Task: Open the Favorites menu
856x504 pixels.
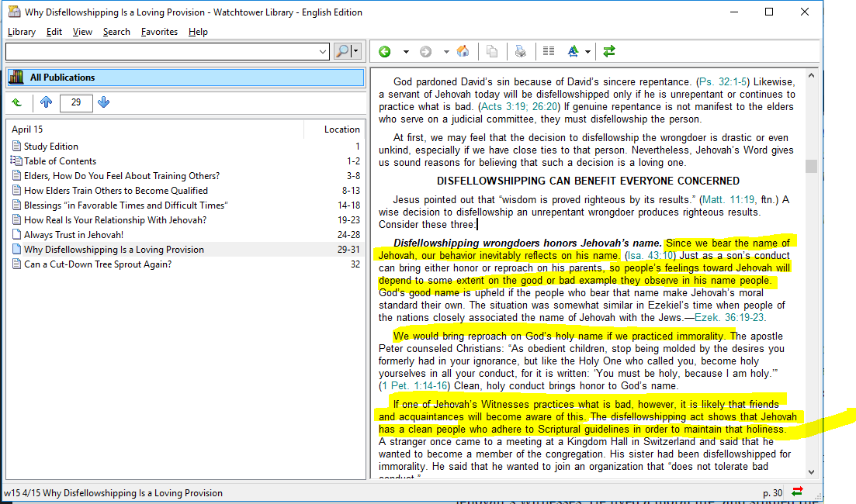Action: point(159,32)
